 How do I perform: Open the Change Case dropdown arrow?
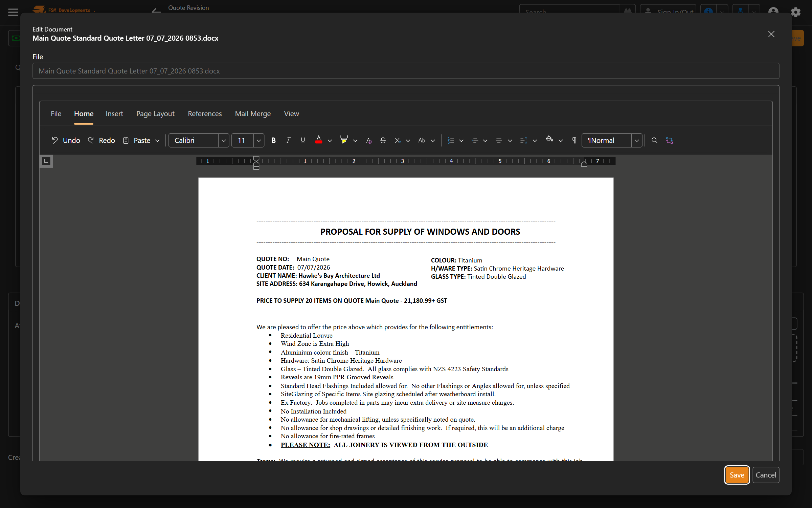(x=433, y=141)
